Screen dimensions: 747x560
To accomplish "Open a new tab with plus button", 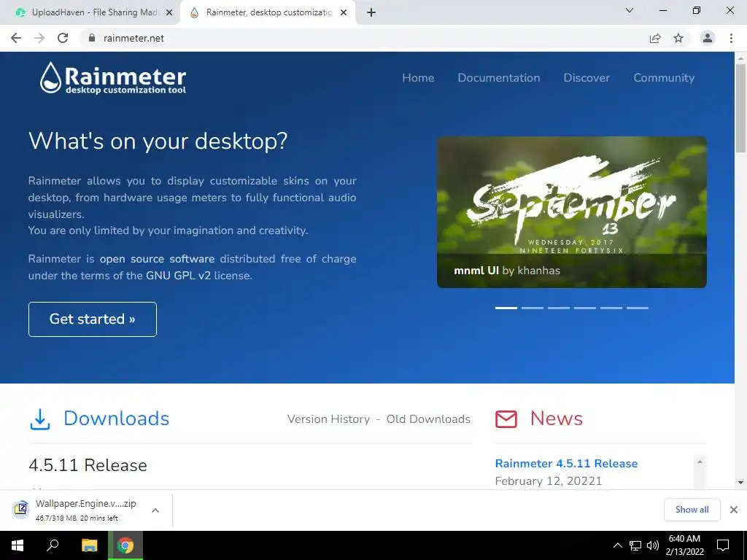I will pyautogui.click(x=371, y=12).
